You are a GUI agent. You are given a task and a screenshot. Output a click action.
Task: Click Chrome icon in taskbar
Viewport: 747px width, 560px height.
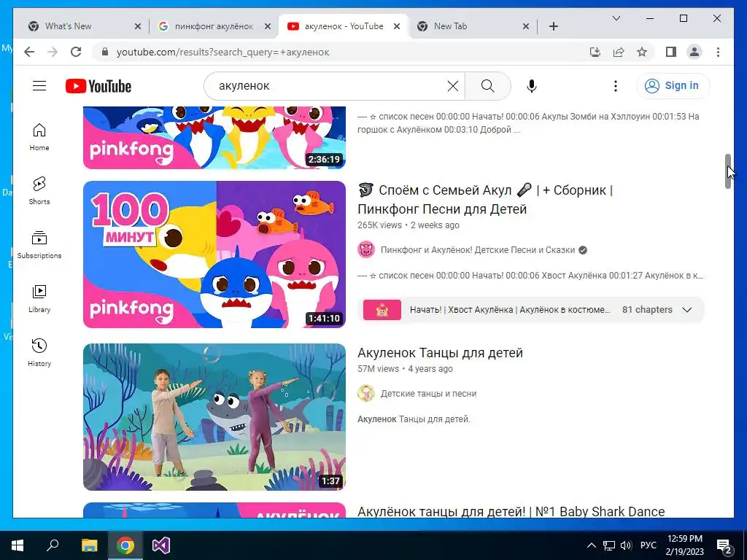tap(125, 545)
